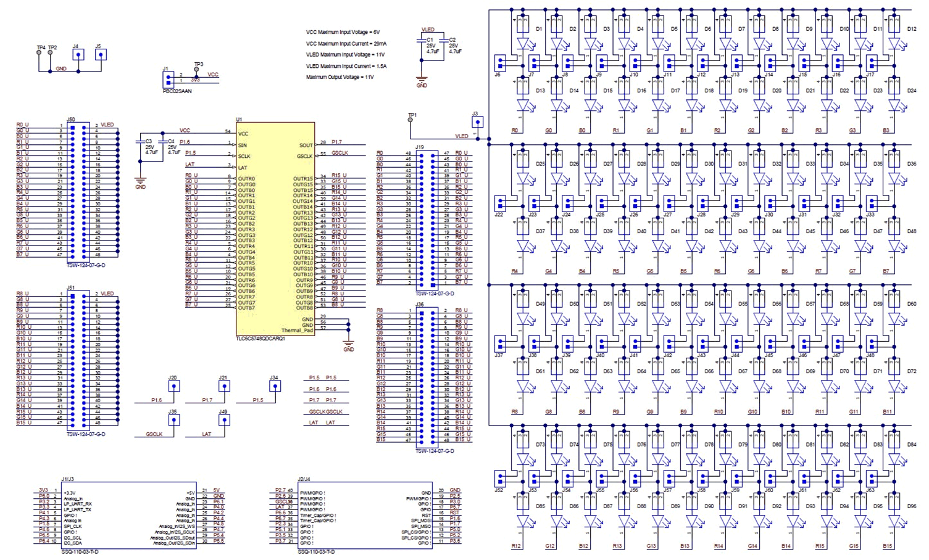
Task: Click the OUTR15 pin label on U1
Action: click(x=303, y=179)
